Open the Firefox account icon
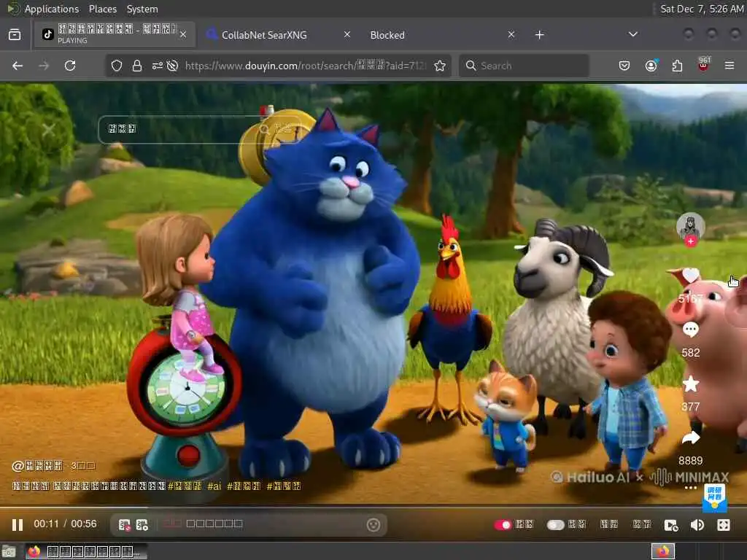The width and height of the screenshot is (747, 560). tap(651, 66)
